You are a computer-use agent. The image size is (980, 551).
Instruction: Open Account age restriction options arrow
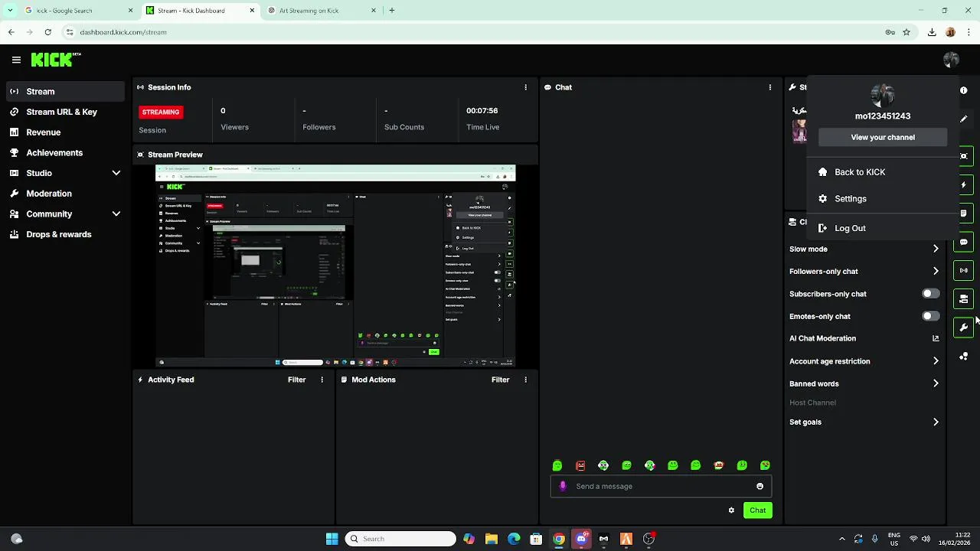[936, 361]
